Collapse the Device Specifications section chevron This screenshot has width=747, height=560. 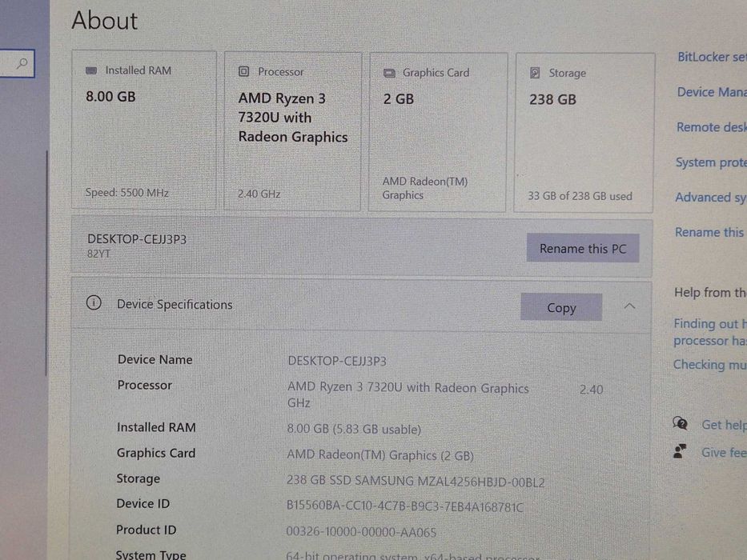[629, 306]
